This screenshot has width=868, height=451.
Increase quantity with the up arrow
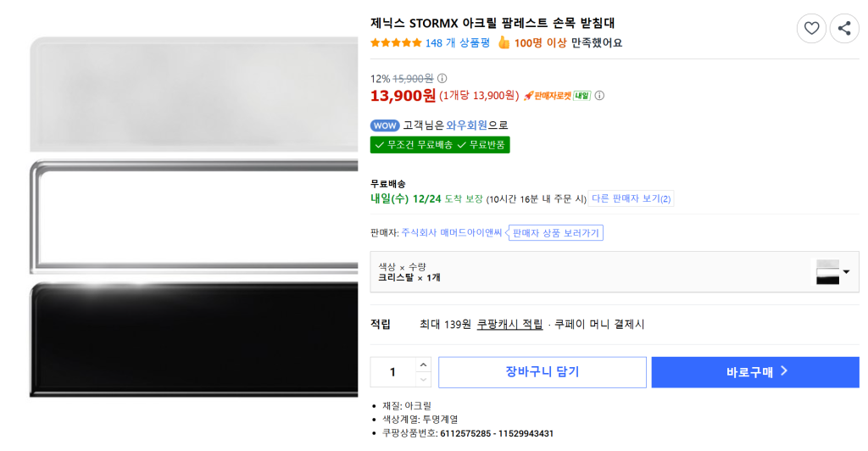click(x=424, y=365)
